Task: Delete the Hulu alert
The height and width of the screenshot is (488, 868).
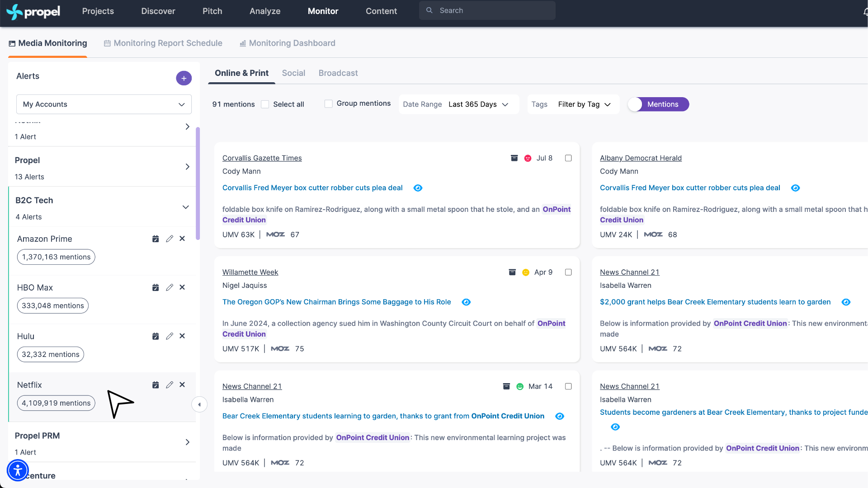Action: click(182, 336)
